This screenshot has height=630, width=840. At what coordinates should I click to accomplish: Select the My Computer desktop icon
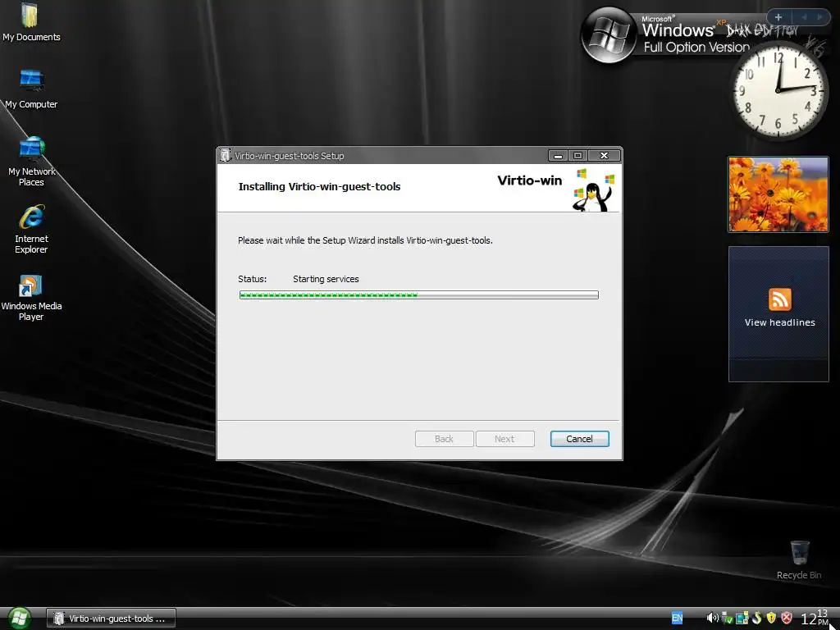[31, 89]
